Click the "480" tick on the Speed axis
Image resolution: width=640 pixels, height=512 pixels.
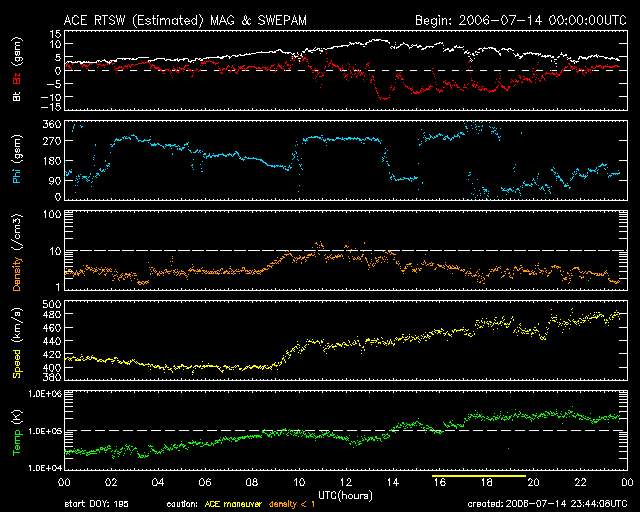[x=52, y=314]
